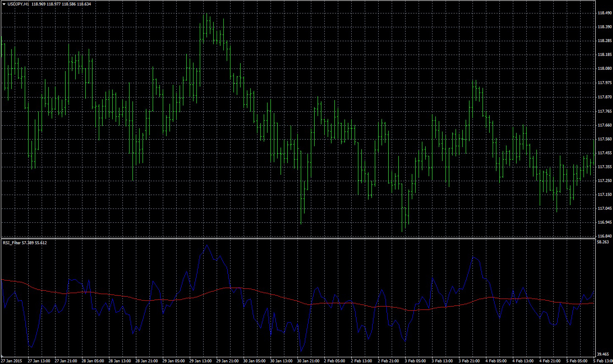The height and width of the screenshot is (364, 613).
Task: Click the 29 Jan 05:00 time label
Action: click(x=174, y=361)
